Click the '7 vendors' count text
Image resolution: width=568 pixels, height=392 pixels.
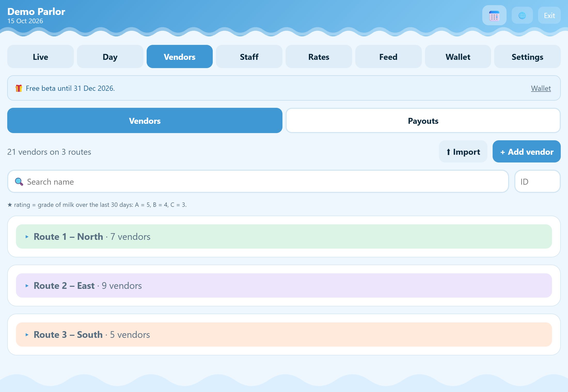pos(130,237)
